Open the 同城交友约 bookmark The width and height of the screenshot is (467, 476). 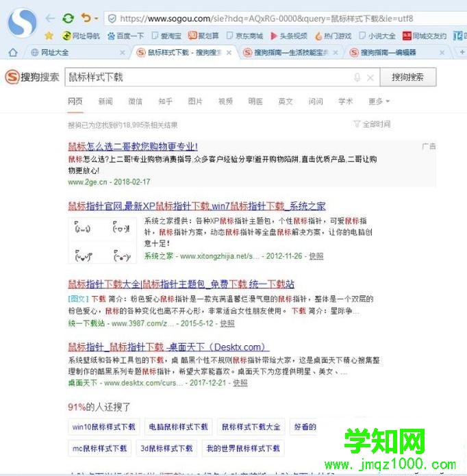tap(425, 36)
